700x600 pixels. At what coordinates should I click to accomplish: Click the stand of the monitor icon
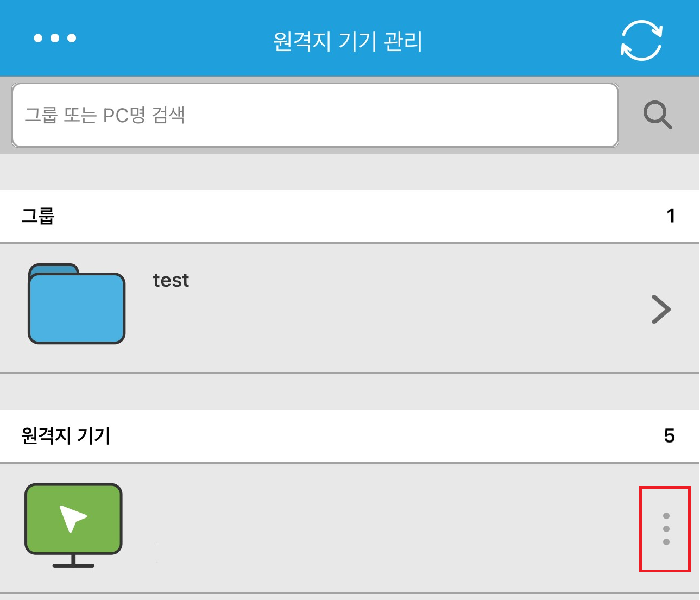73,561
